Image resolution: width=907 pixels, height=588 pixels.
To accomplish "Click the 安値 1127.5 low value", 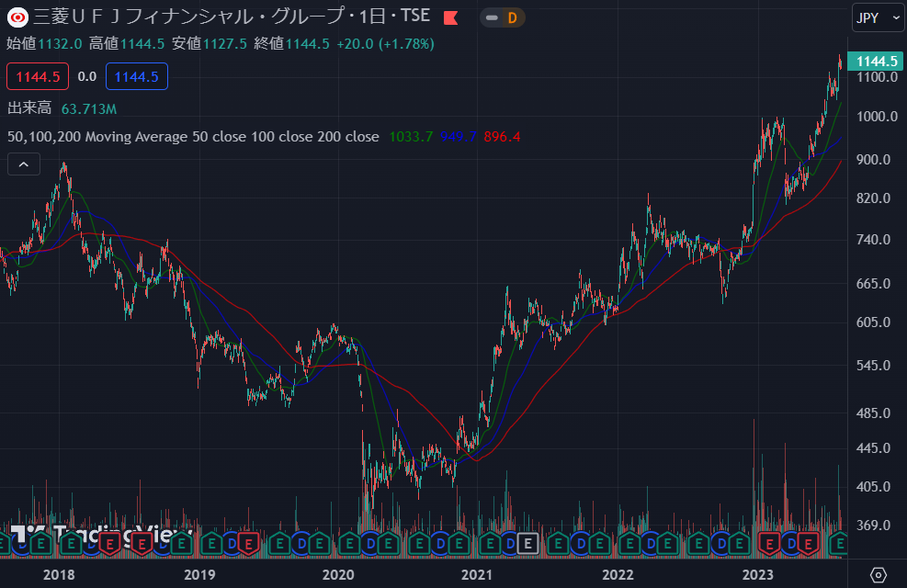I will point(210,44).
